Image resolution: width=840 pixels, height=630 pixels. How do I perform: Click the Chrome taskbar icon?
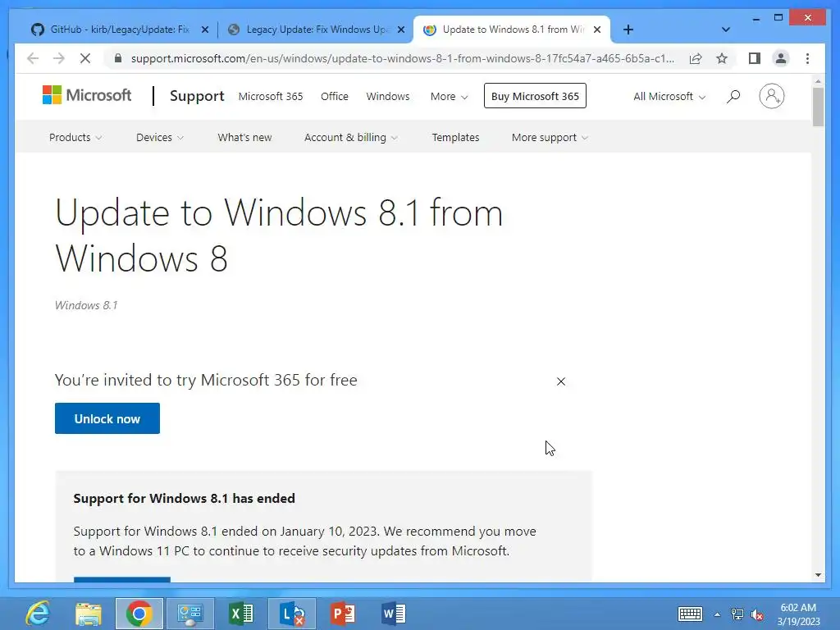139,614
